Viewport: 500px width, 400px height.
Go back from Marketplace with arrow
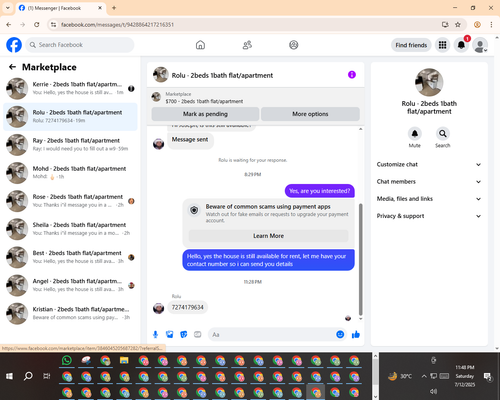[12, 67]
